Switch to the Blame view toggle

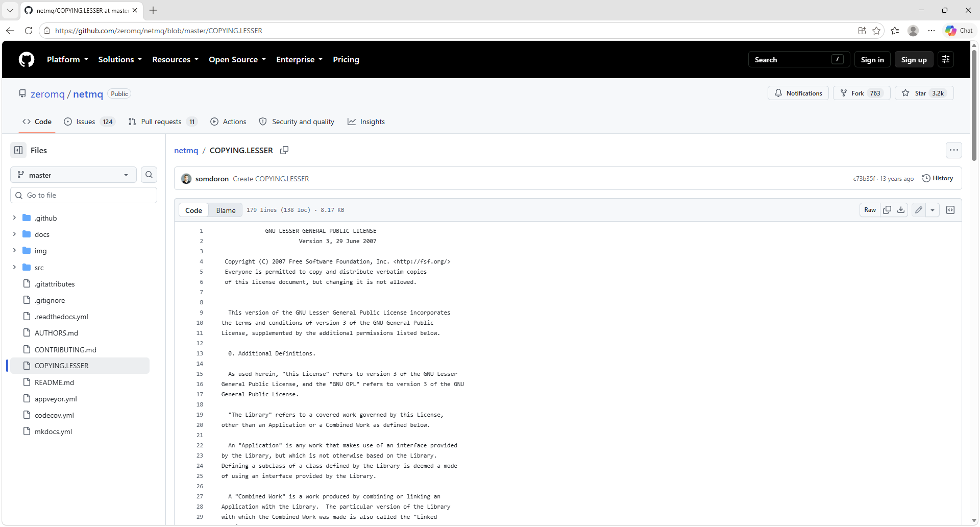pos(226,210)
